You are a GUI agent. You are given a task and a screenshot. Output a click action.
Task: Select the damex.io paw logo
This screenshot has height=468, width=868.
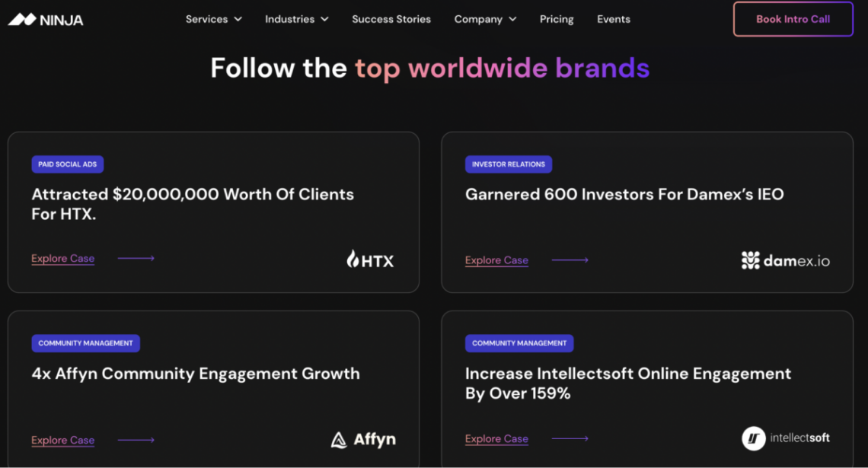coord(749,259)
